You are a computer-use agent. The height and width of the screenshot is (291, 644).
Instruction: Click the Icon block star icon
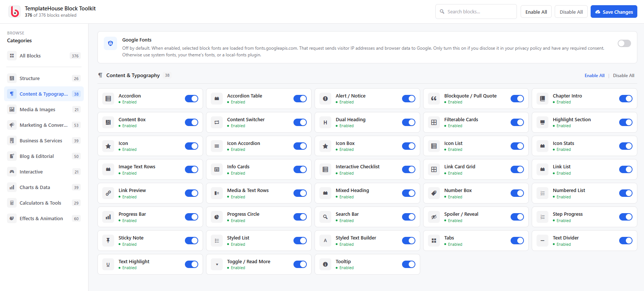pyautogui.click(x=108, y=146)
